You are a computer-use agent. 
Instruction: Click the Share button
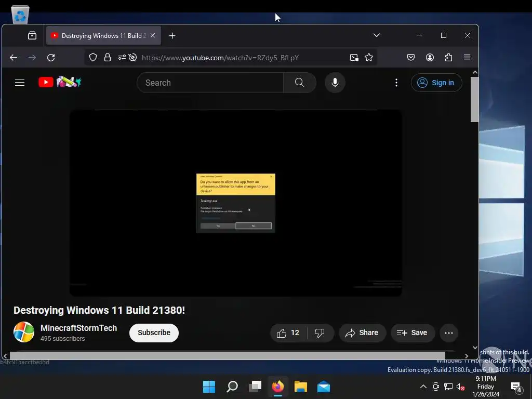pyautogui.click(x=362, y=333)
